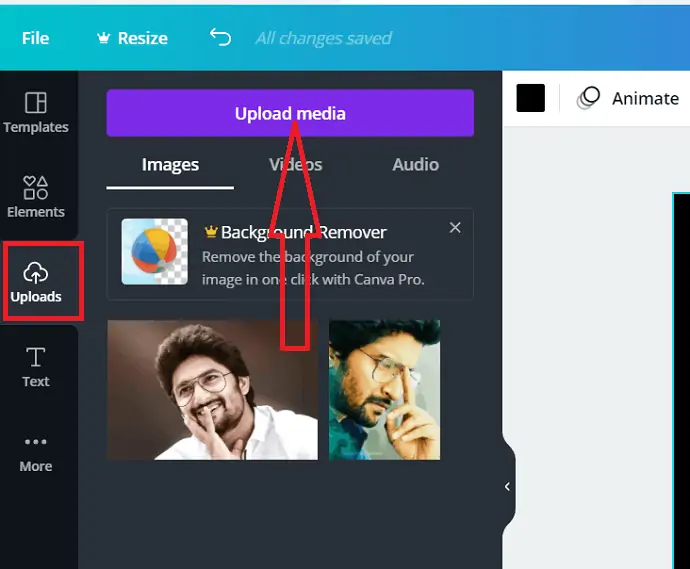
Task: Open the Text sidebar panel
Action: point(36,367)
